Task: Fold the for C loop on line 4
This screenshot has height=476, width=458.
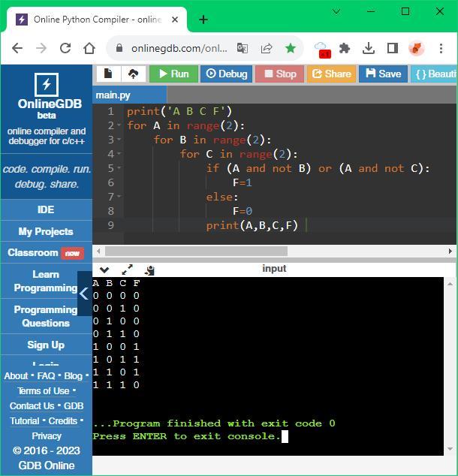Action: (119, 154)
